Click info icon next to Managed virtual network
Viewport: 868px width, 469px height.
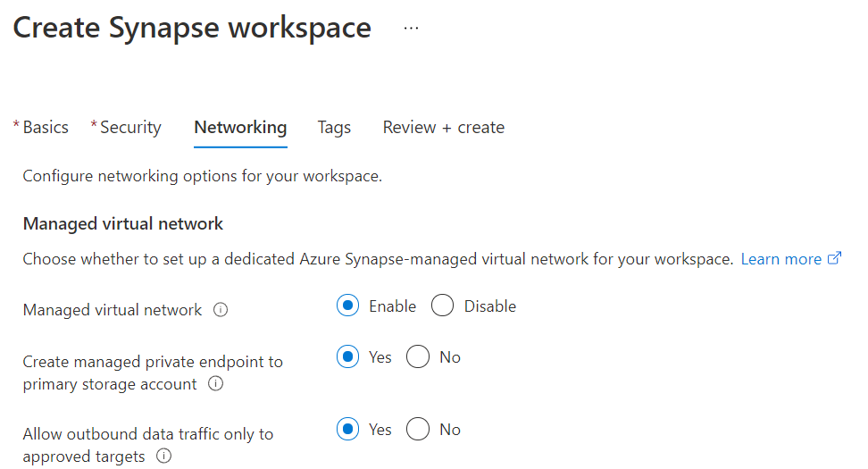pyautogui.click(x=221, y=310)
